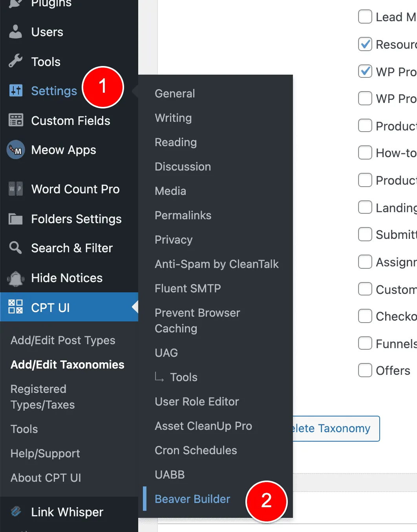
Task: Open User Role Editor
Action: tap(197, 402)
